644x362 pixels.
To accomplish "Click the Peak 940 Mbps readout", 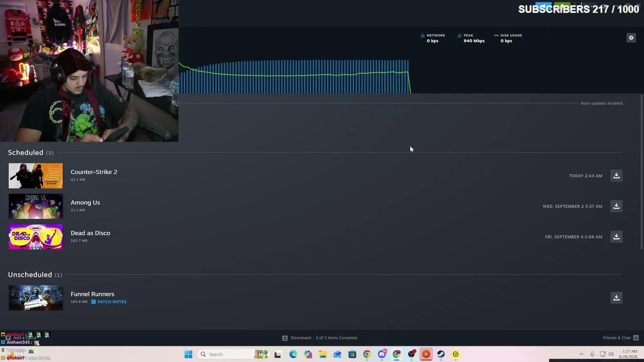I will pyautogui.click(x=471, y=38).
